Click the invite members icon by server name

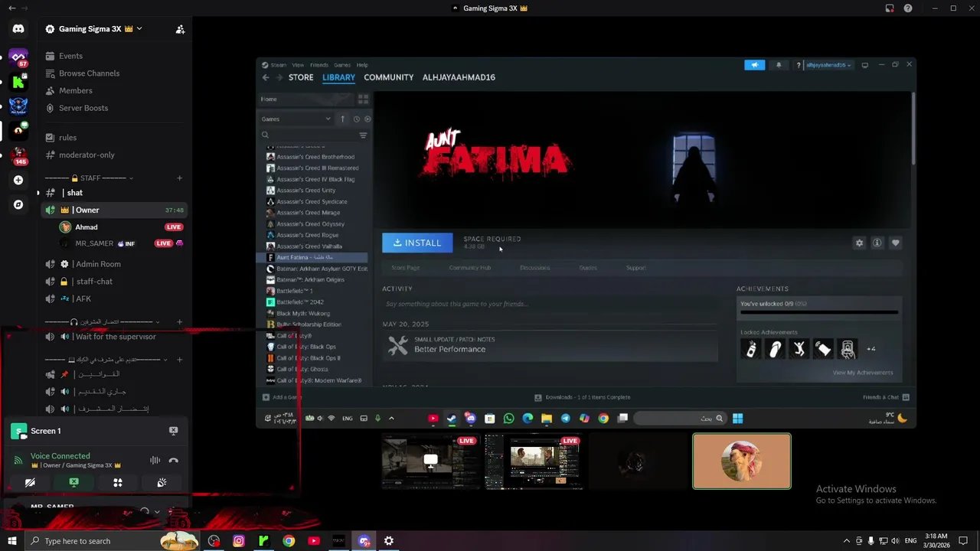[x=180, y=29]
